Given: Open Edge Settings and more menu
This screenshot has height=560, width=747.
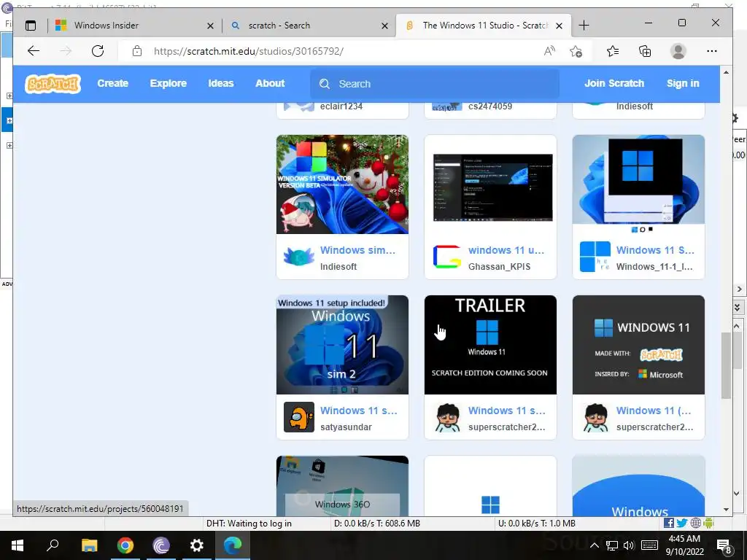Looking at the screenshot, I should coord(712,51).
